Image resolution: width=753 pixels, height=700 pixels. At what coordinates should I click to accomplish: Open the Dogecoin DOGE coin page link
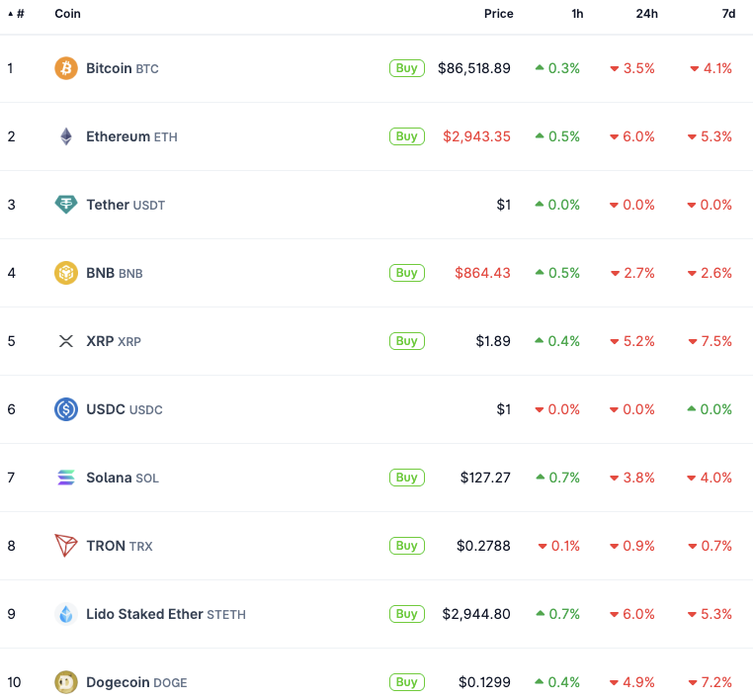pos(136,682)
